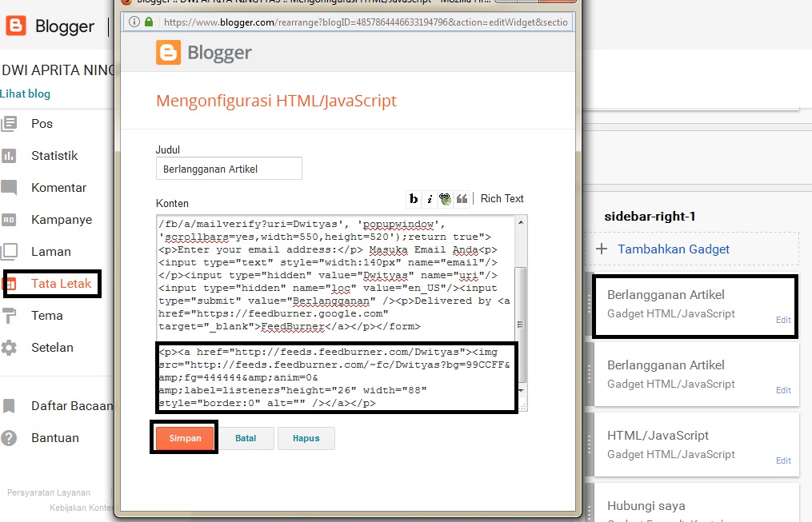This screenshot has width=812, height=522.
Task: Open the Setelan menu item
Action: [52, 348]
